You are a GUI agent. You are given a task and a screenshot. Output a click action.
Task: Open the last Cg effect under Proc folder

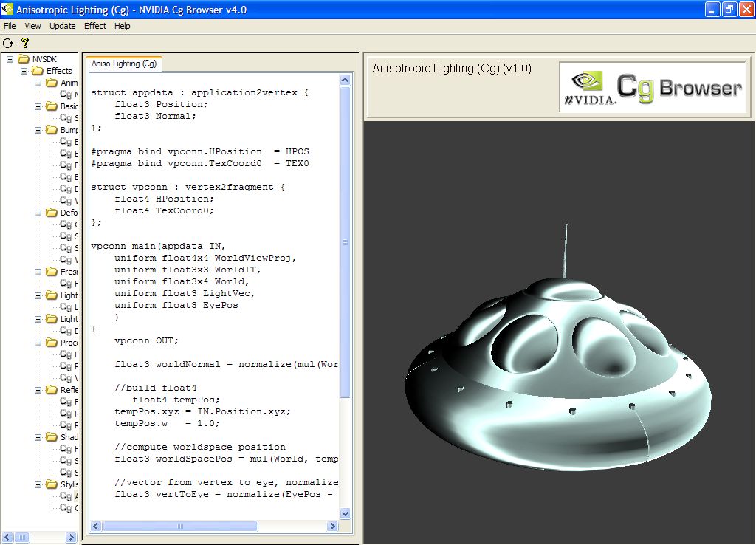69,378
